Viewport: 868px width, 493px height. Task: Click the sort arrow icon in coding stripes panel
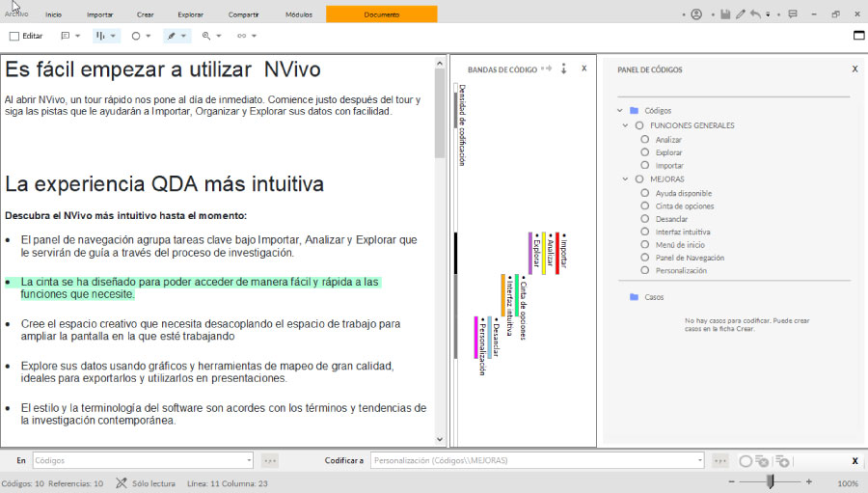pyautogui.click(x=563, y=68)
